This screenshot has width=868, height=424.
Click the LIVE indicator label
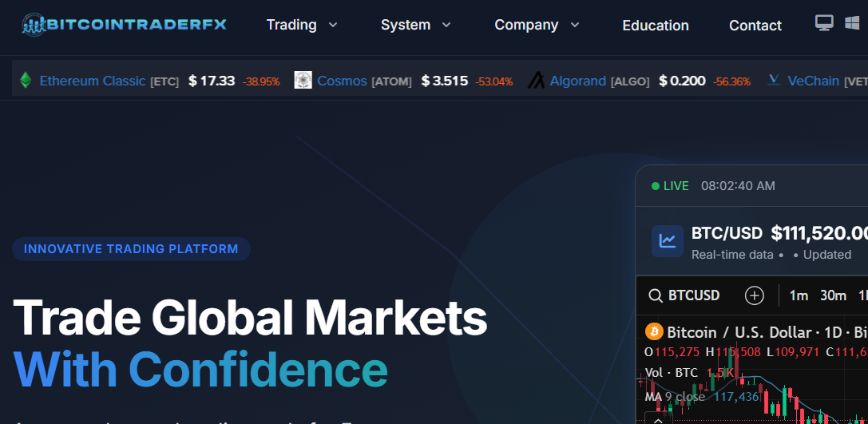676,186
